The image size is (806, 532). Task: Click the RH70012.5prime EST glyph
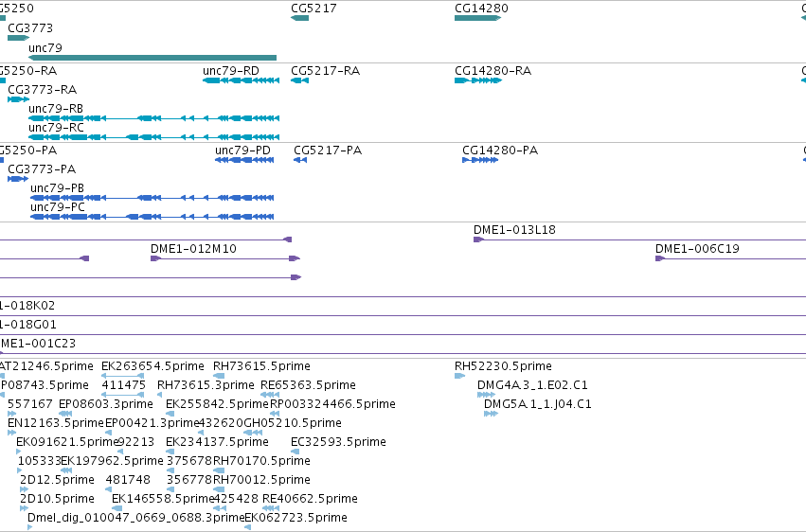click(219, 490)
